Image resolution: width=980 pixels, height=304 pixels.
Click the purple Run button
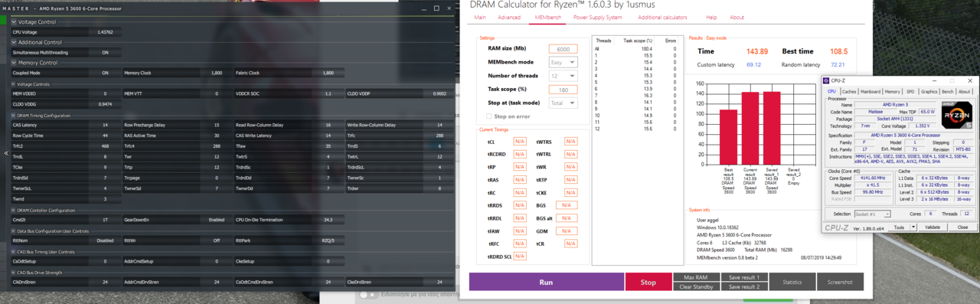pos(546,282)
